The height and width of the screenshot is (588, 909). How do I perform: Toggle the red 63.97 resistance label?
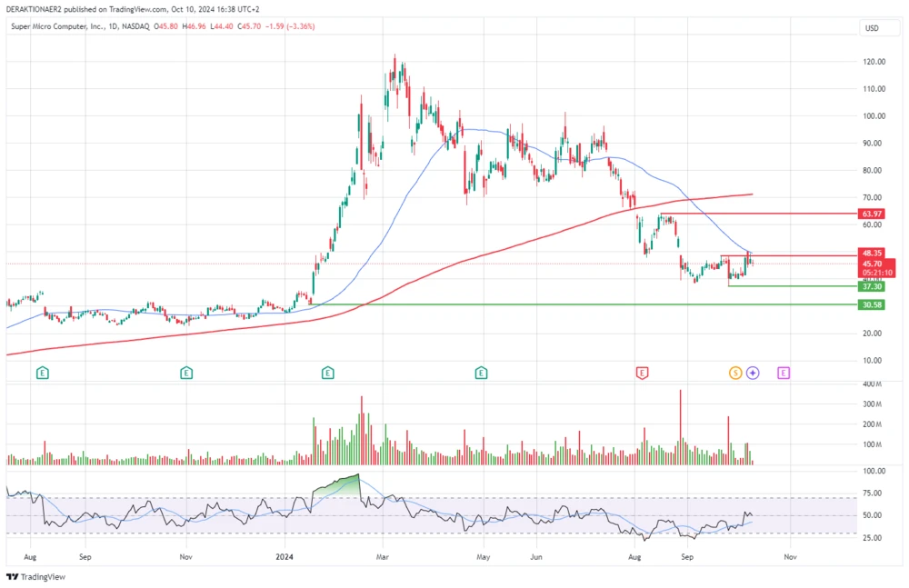tap(870, 214)
